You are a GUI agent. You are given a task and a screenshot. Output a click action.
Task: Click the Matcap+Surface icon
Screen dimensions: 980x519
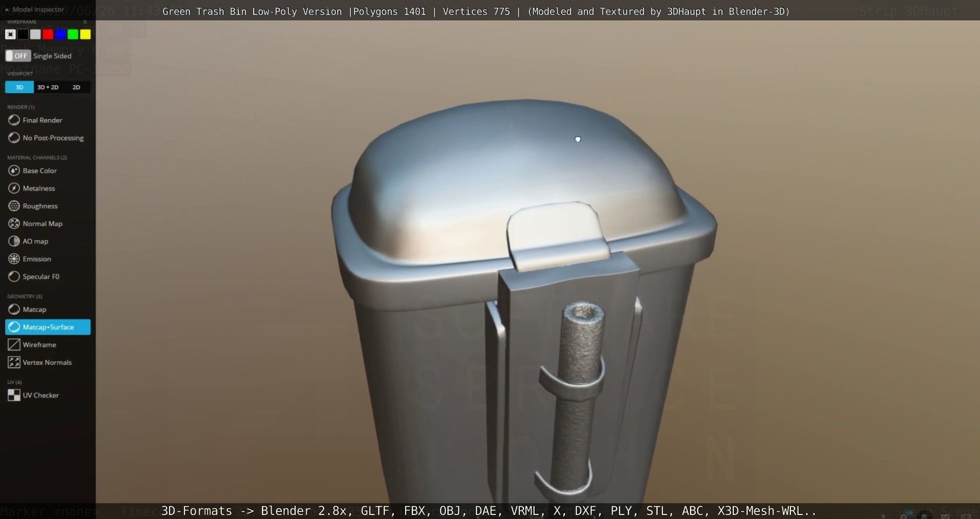(14, 327)
